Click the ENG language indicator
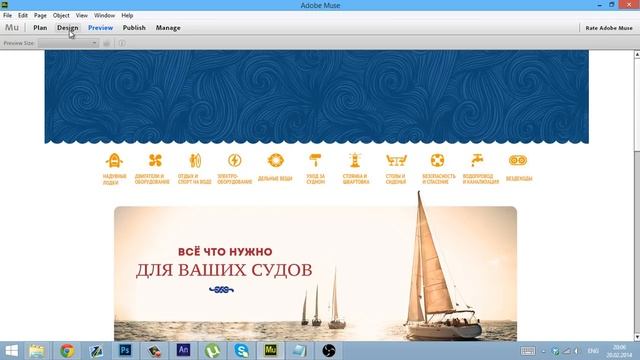 coord(593,351)
